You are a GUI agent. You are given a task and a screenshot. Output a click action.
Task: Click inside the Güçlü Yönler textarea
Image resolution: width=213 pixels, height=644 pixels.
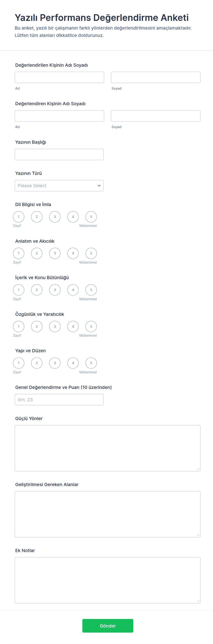pos(107,448)
